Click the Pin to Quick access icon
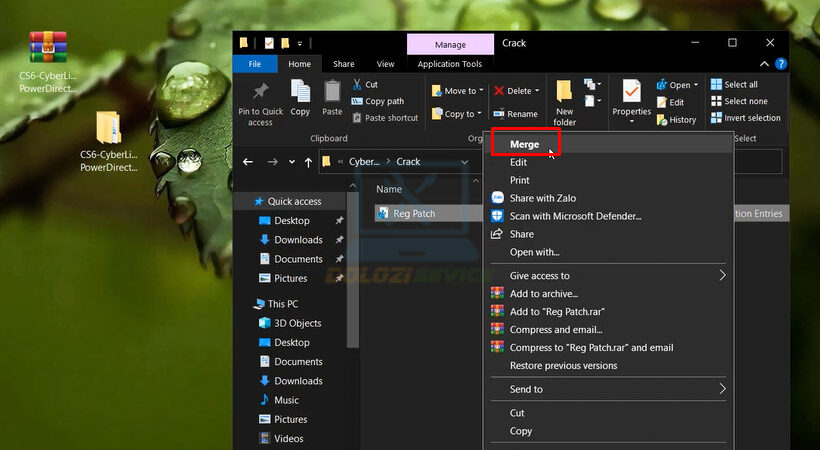 point(260,92)
